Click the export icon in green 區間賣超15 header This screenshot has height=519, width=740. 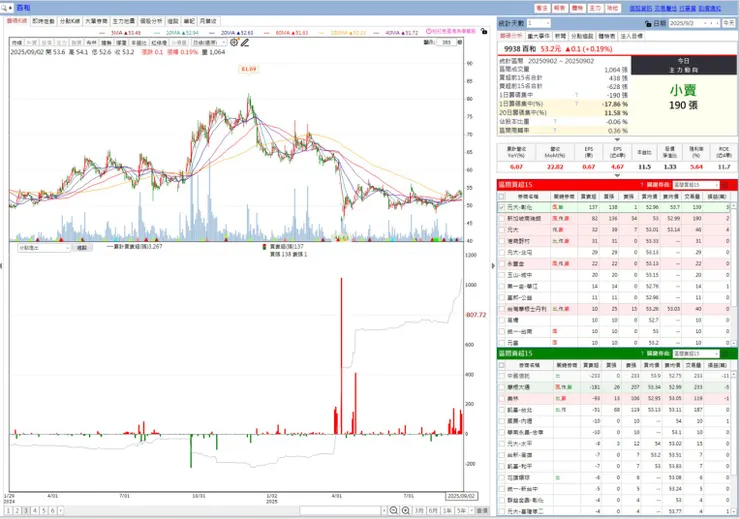tap(725, 353)
